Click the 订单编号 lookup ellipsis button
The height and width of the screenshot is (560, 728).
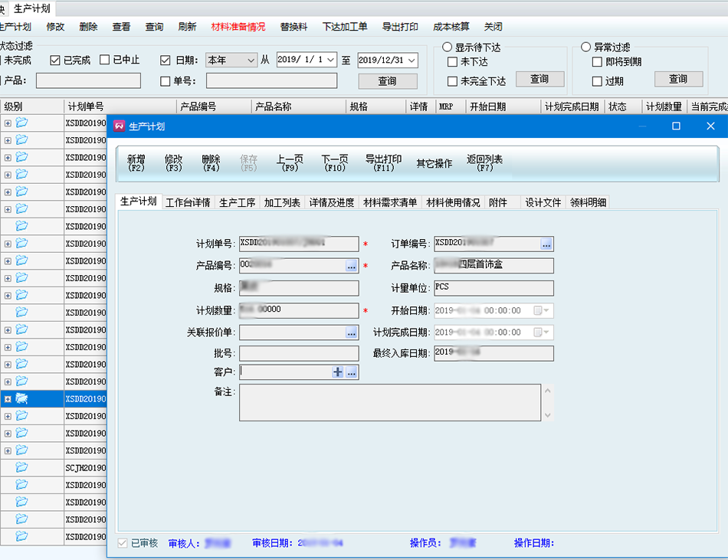pos(546,244)
